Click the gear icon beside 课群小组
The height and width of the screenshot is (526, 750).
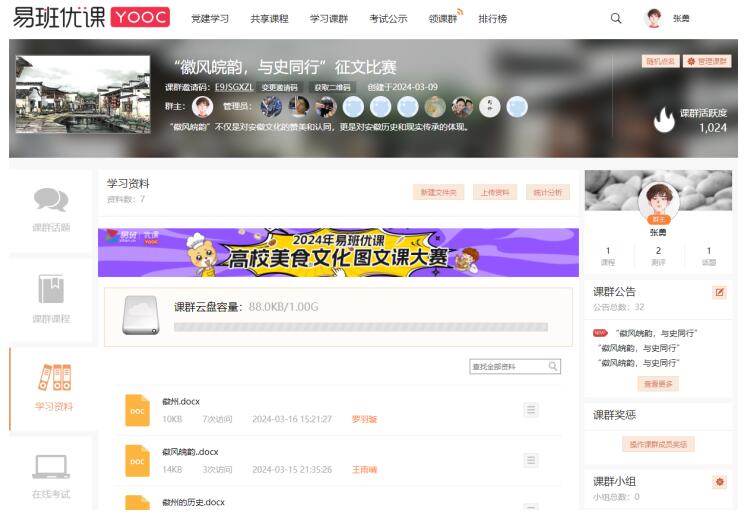719,482
